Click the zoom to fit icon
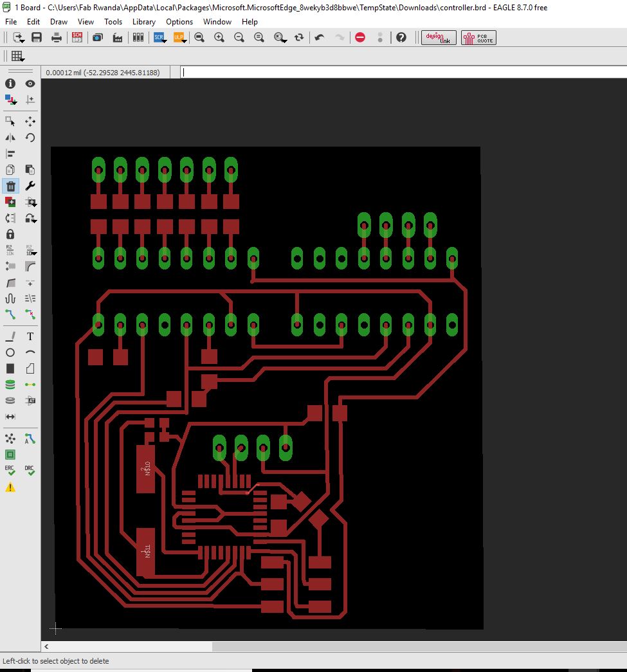This screenshot has width=627, height=672. coord(199,38)
